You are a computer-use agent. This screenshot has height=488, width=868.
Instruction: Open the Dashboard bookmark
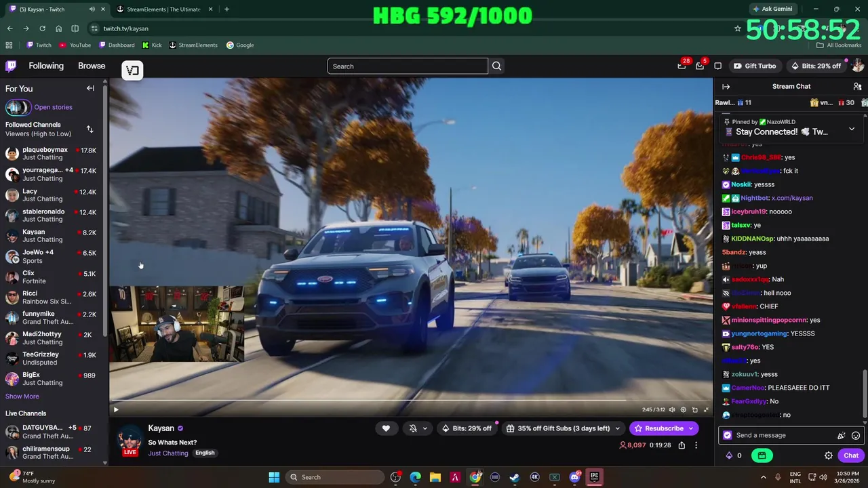[x=117, y=45]
